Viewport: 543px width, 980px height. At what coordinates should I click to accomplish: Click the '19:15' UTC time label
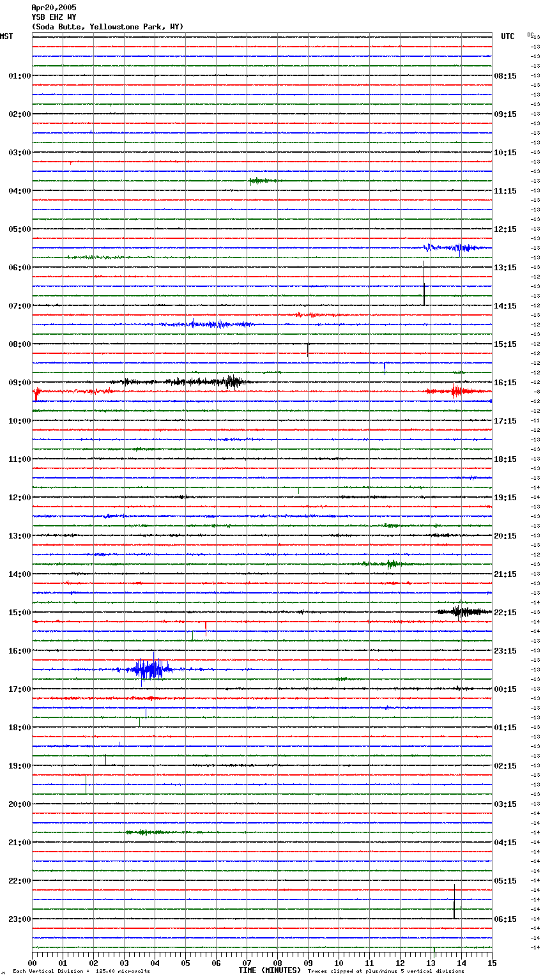pos(505,498)
